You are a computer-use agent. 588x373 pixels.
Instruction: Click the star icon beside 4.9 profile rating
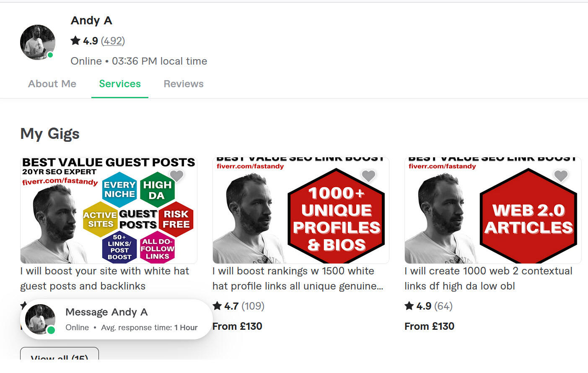75,41
